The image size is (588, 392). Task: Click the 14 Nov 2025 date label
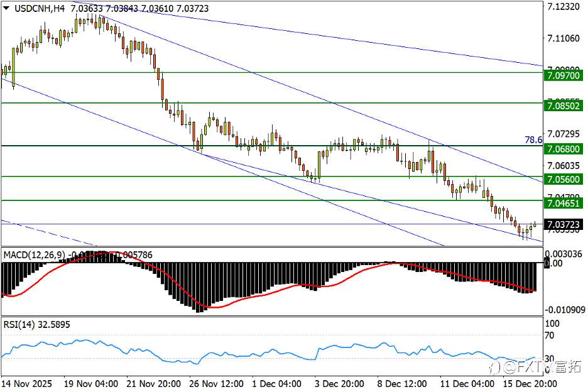click(26, 384)
